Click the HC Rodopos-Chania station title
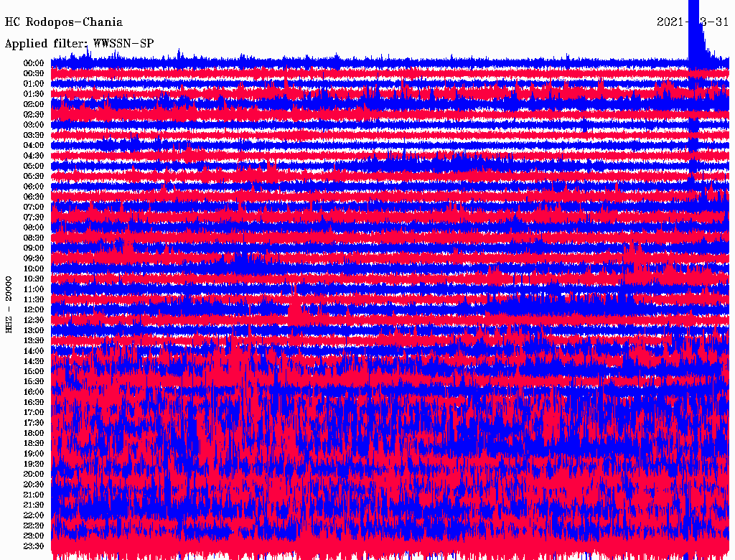The width and height of the screenshot is (735, 560). 64,23
